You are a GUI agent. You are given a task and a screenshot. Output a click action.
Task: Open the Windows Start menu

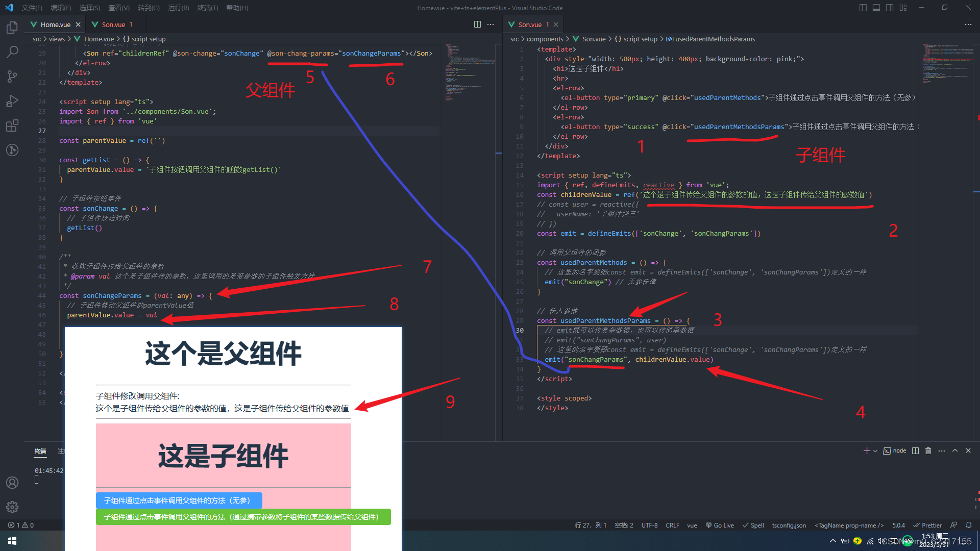tap(12, 541)
